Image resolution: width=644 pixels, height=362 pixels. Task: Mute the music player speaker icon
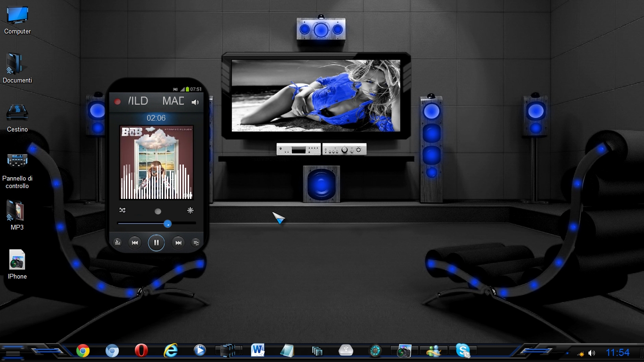[x=195, y=102]
